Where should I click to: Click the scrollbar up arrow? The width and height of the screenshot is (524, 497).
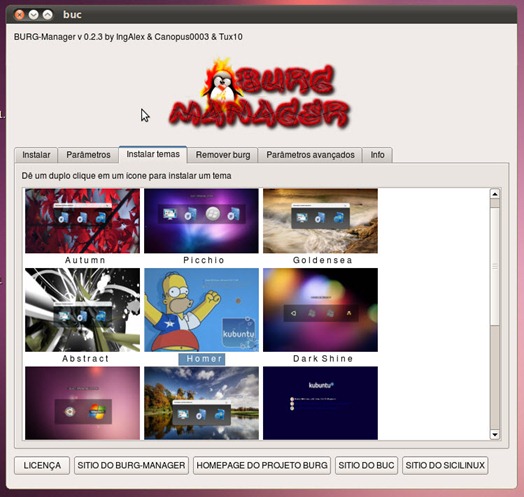tap(495, 194)
